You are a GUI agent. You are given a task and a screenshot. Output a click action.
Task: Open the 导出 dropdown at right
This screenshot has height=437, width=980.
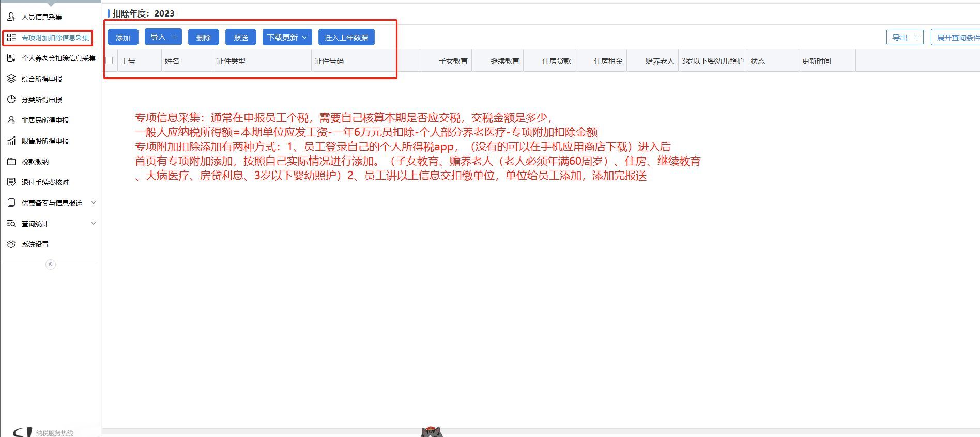click(x=905, y=37)
